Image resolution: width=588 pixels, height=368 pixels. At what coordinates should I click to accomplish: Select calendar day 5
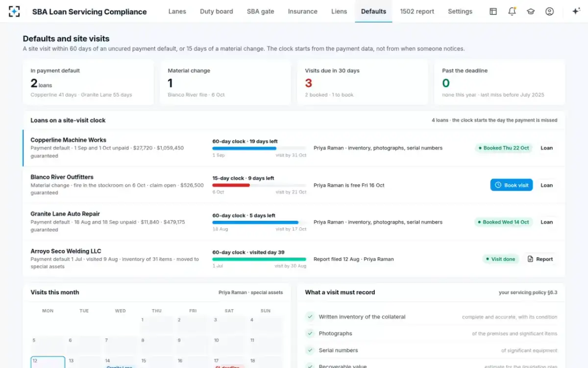(x=48, y=345)
